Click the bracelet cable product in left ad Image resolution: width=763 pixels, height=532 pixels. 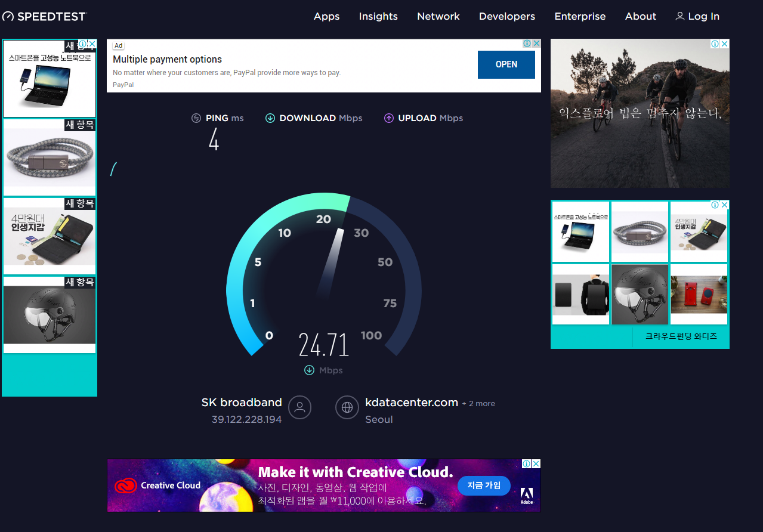pyautogui.click(x=50, y=157)
